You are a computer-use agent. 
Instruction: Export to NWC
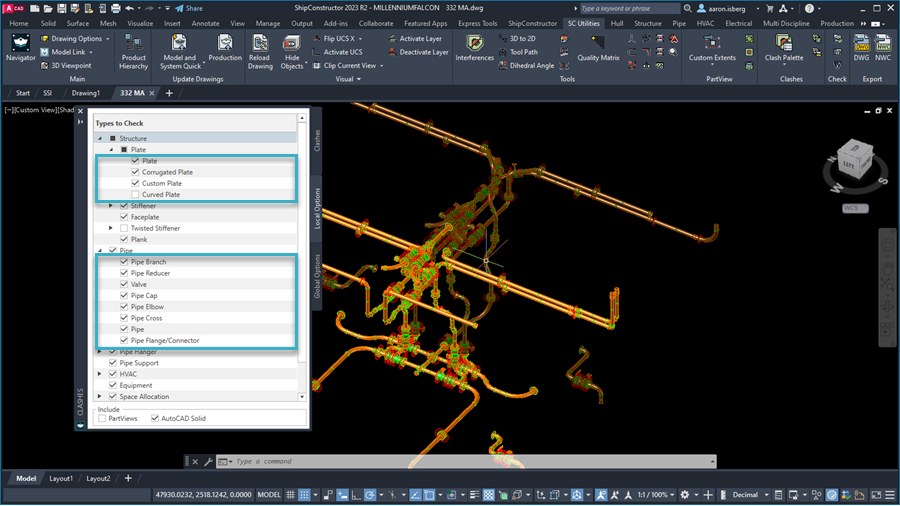point(883,48)
